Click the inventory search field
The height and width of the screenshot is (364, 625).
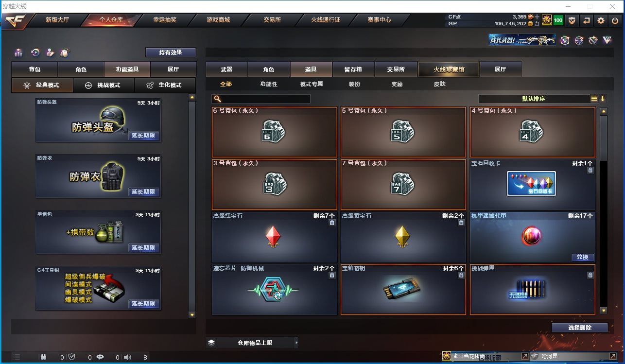pos(261,99)
